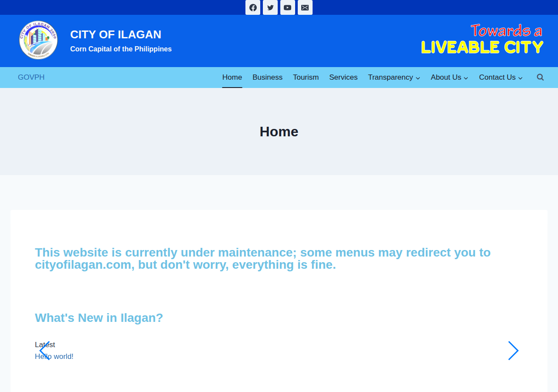The image size is (558, 392).
Task: Click the Home page heading
Action: coord(279,132)
